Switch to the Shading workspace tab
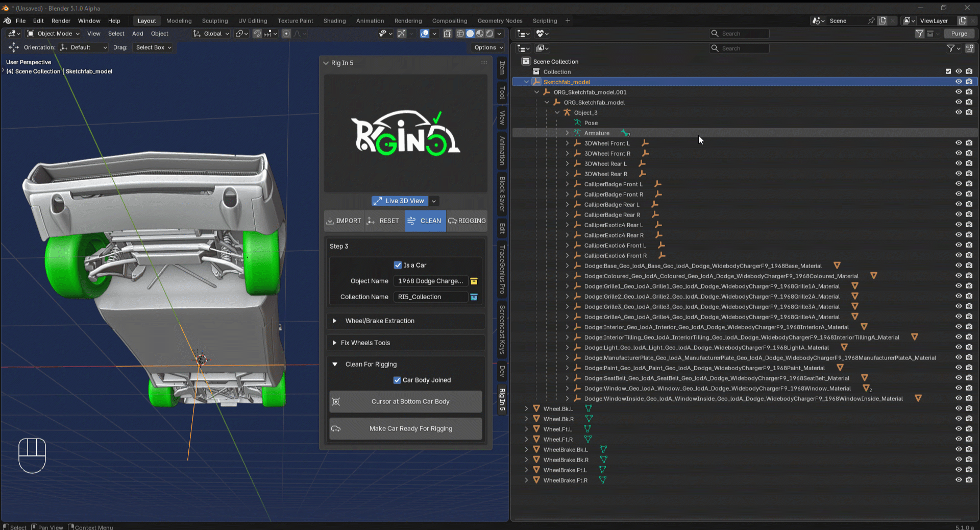Image resolution: width=980 pixels, height=530 pixels. [x=334, y=21]
